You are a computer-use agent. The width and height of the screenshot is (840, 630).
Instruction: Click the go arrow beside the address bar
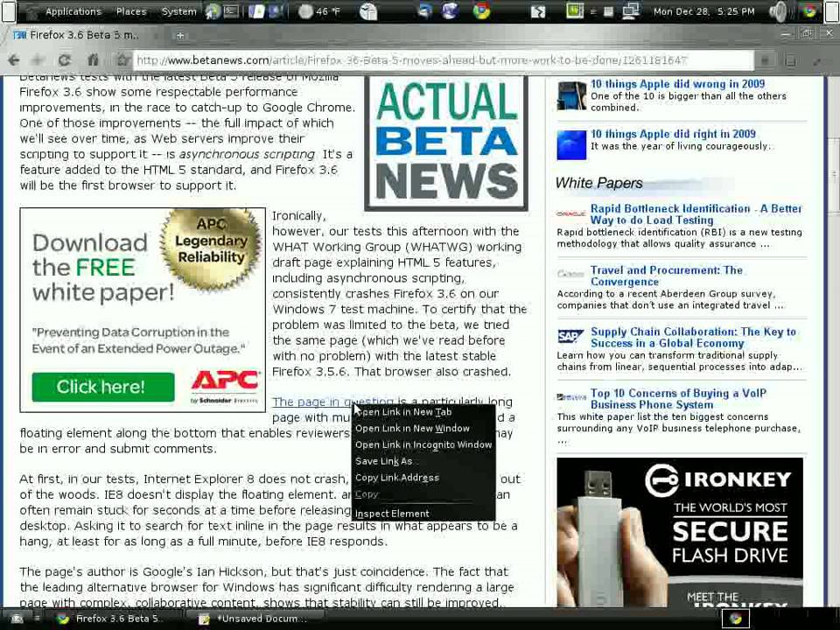point(766,60)
